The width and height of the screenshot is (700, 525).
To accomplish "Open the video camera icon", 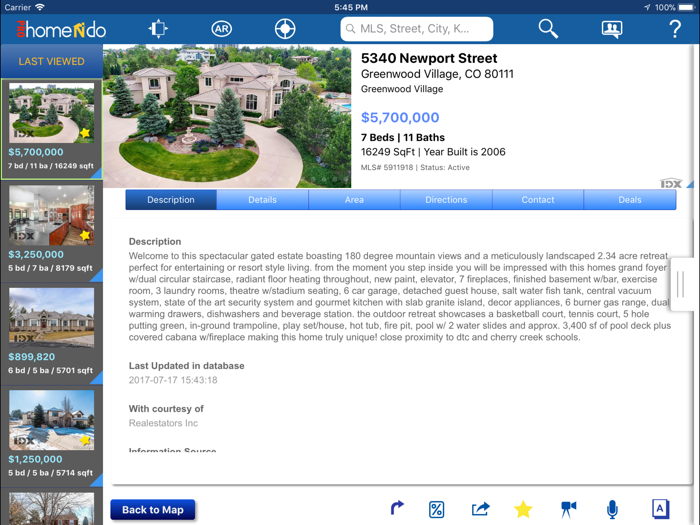I will pos(568,509).
